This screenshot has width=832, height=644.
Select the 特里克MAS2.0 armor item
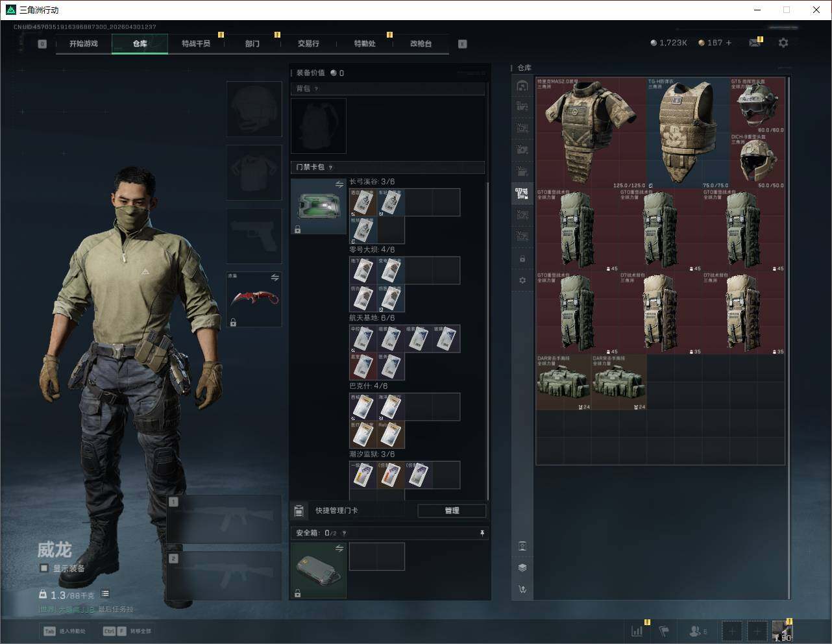[591, 133]
